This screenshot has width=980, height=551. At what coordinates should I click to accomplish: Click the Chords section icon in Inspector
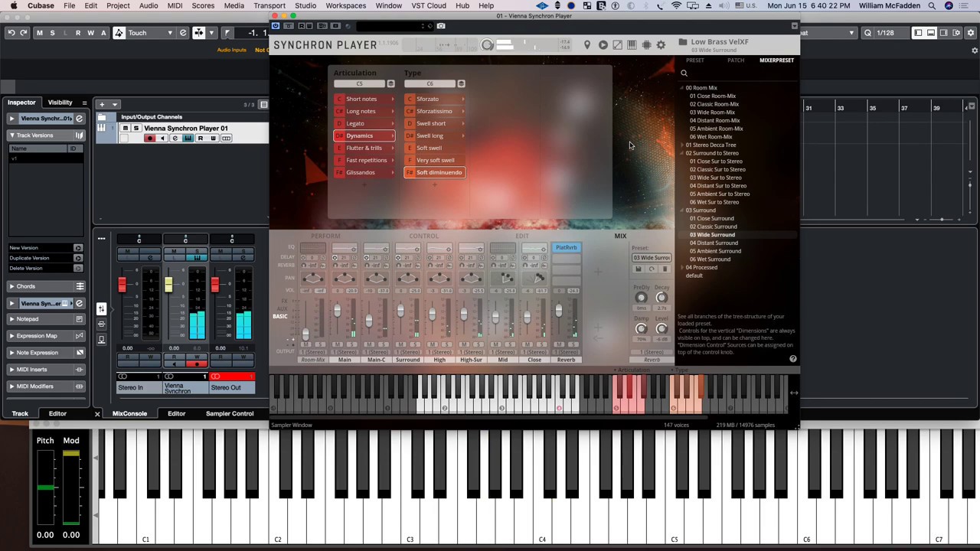pos(80,286)
